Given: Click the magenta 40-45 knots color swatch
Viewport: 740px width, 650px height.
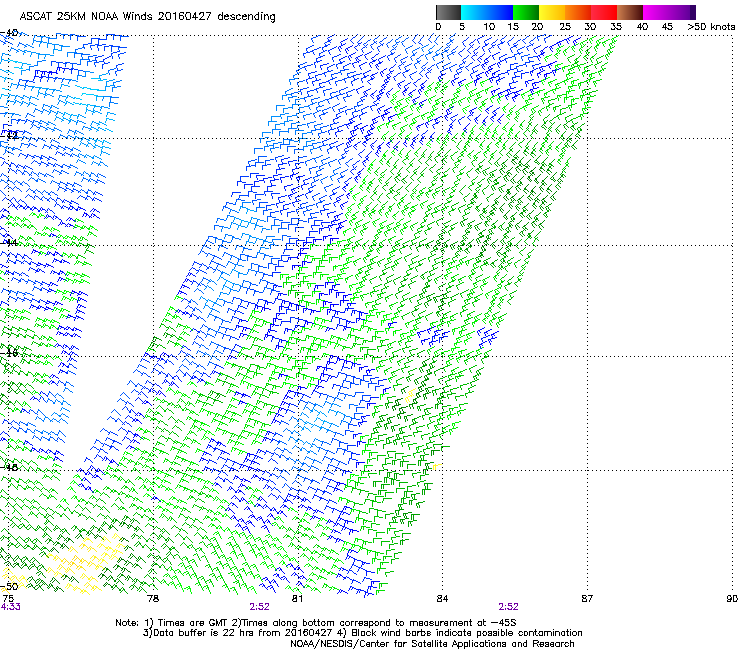Looking at the screenshot, I should click(x=656, y=12).
